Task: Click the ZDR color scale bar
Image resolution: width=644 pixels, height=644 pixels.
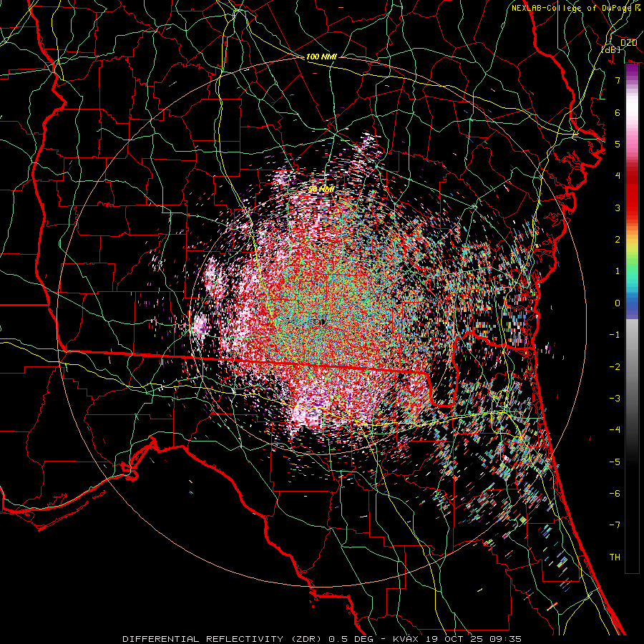Action: pyautogui.click(x=632, y=318)
